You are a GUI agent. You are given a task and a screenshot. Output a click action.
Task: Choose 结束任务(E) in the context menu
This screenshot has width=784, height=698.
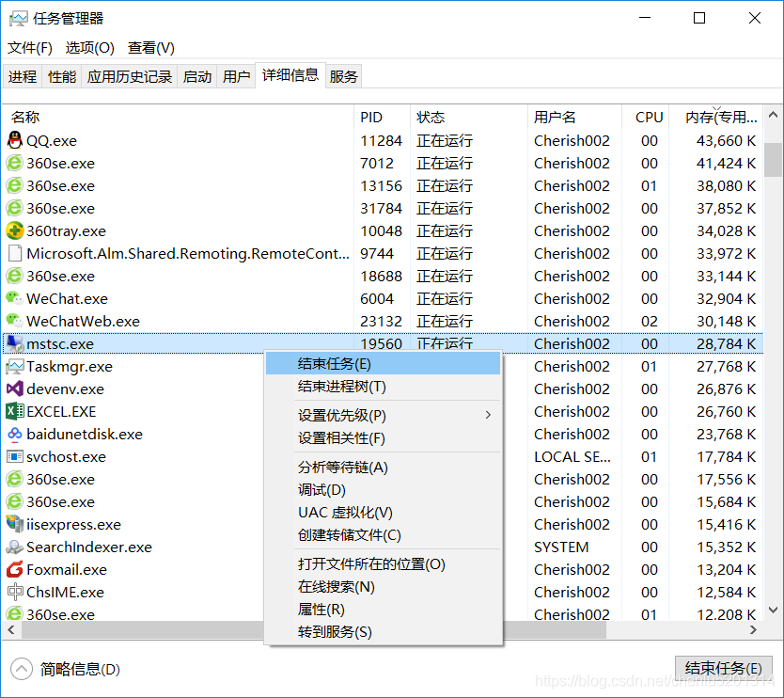click(383, 363)
